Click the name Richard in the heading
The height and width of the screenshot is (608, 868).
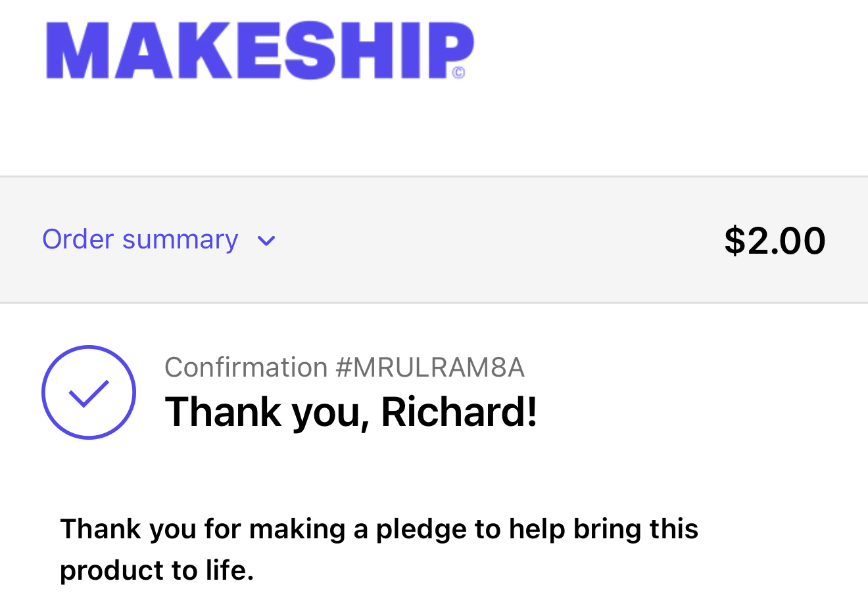coord(458,412)
